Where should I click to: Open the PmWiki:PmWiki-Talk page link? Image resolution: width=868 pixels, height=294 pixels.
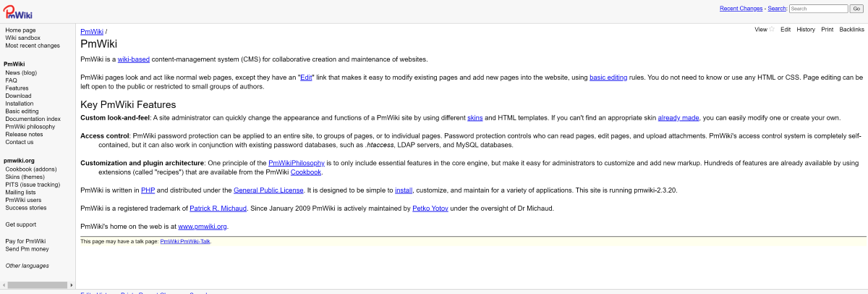click(185, 241)
